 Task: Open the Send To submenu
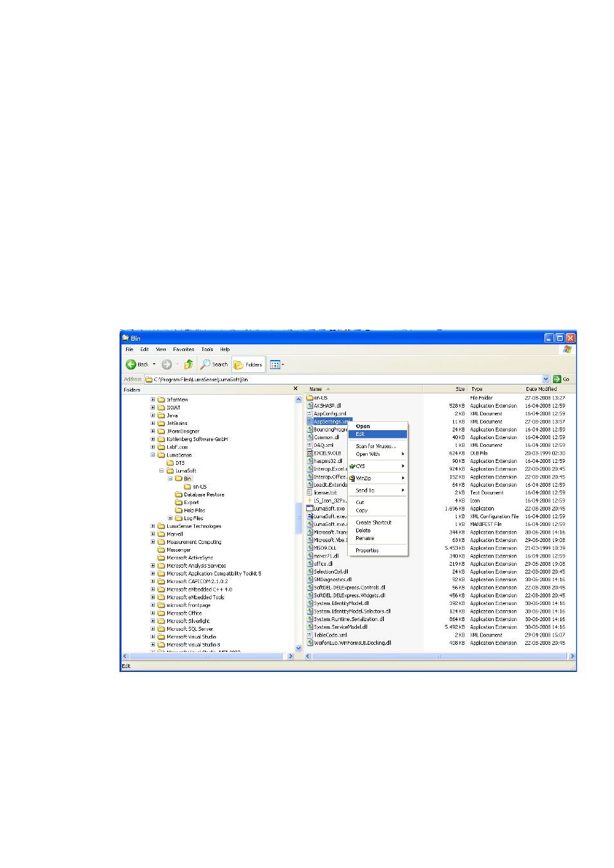point(378,491)
